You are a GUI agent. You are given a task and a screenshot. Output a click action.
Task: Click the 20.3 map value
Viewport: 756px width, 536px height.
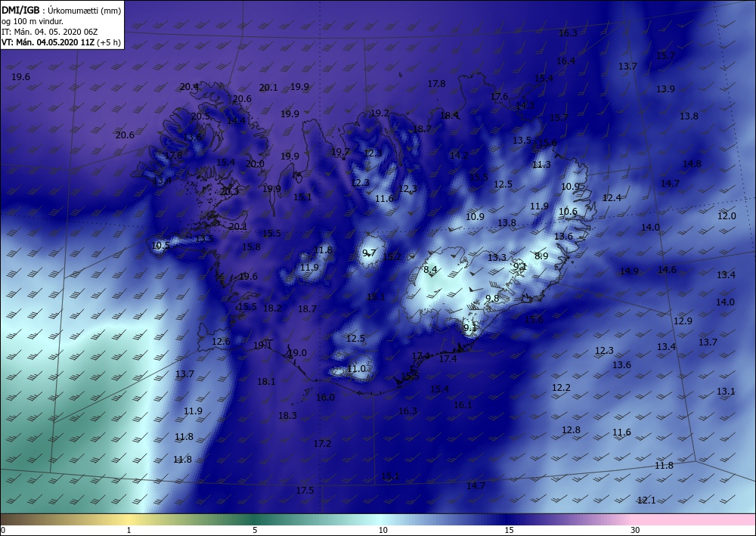(229, 192)
